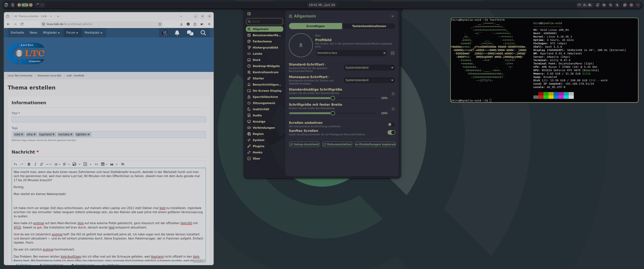Open forum conversations speech-bubbles icon
The height and width of the screenshot is (269, 644).
(190, 32)
